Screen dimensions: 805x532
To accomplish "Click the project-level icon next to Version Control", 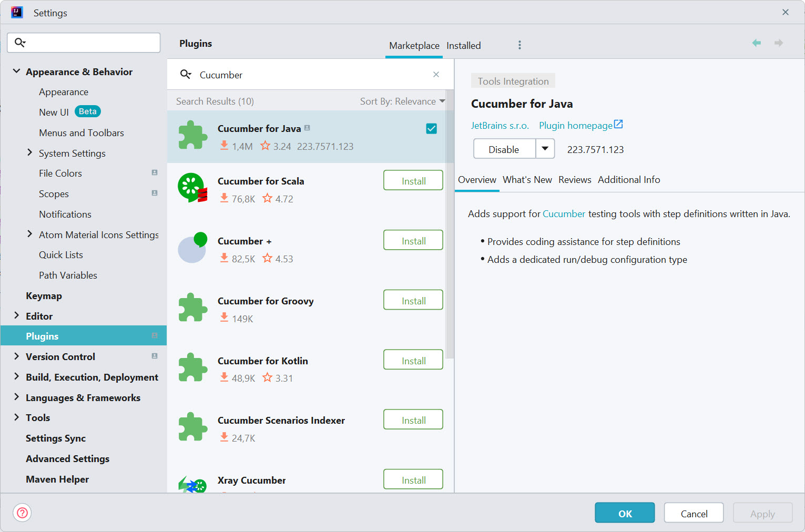I will tap(155, 356).
